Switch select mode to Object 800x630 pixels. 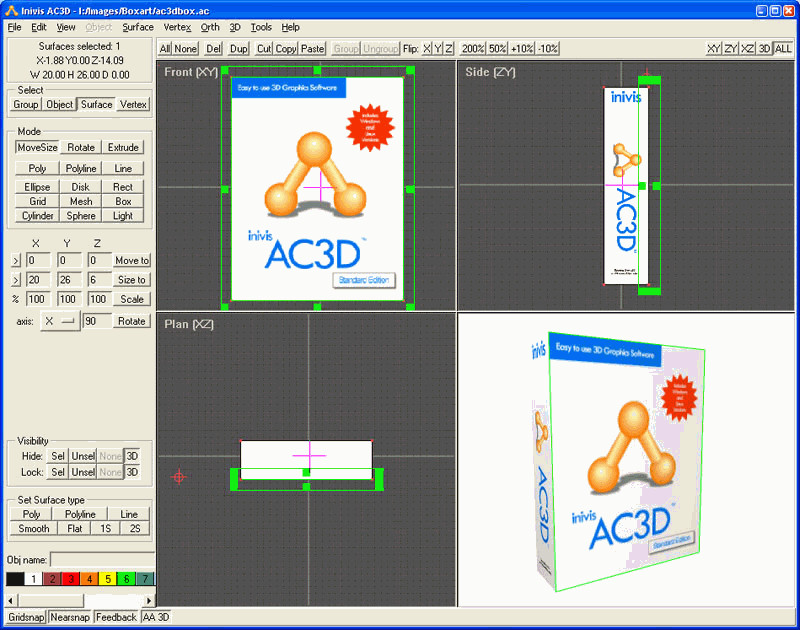59,105
